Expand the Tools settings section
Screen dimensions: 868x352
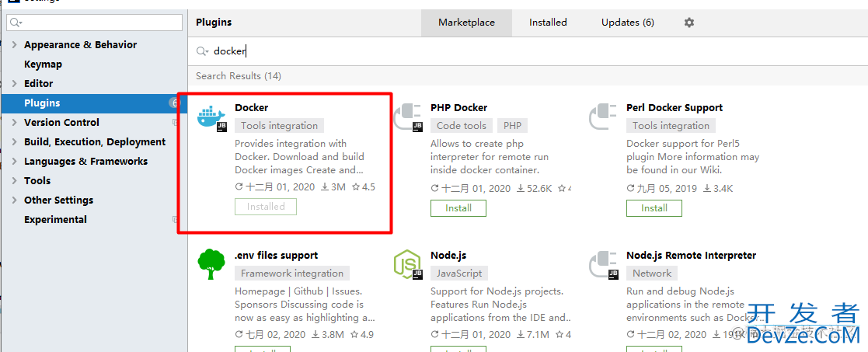pos(15,180)
